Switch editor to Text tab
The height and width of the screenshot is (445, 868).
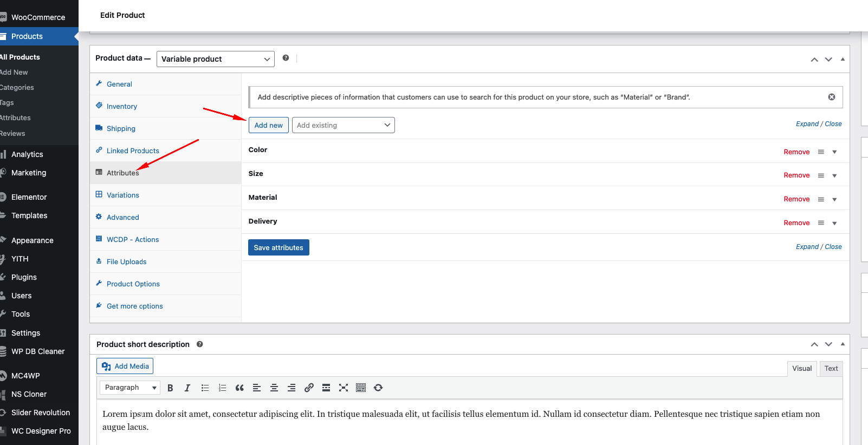point(831,369)
